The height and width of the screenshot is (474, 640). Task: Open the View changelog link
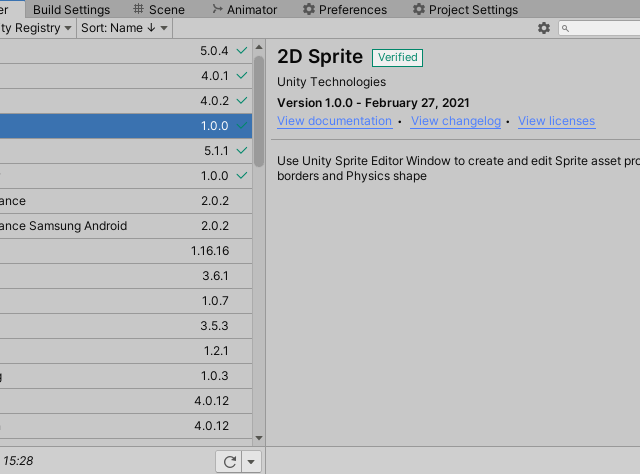[x=456, y=121]
